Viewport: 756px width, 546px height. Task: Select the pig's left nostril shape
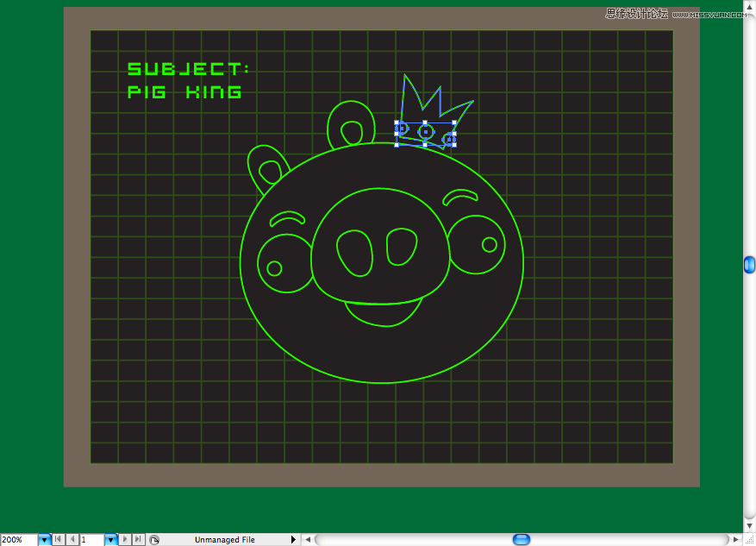[x=354, y=254]
